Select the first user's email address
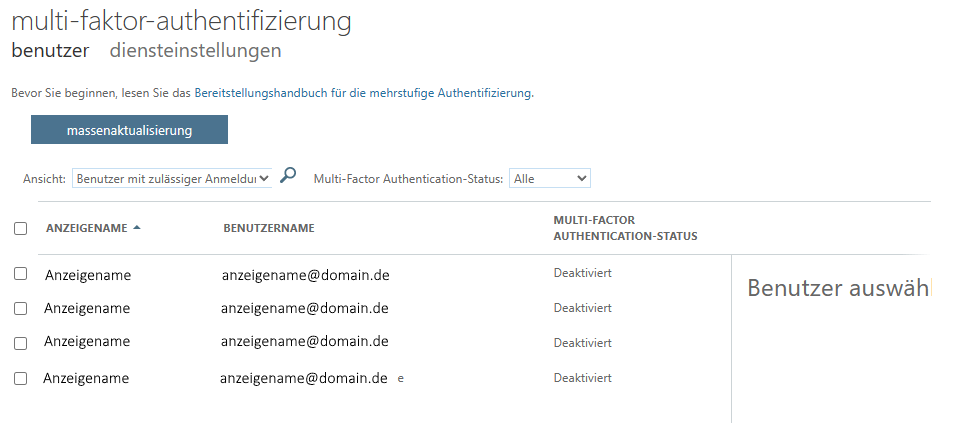The image size is (955, 423). [x=305, y=273]
